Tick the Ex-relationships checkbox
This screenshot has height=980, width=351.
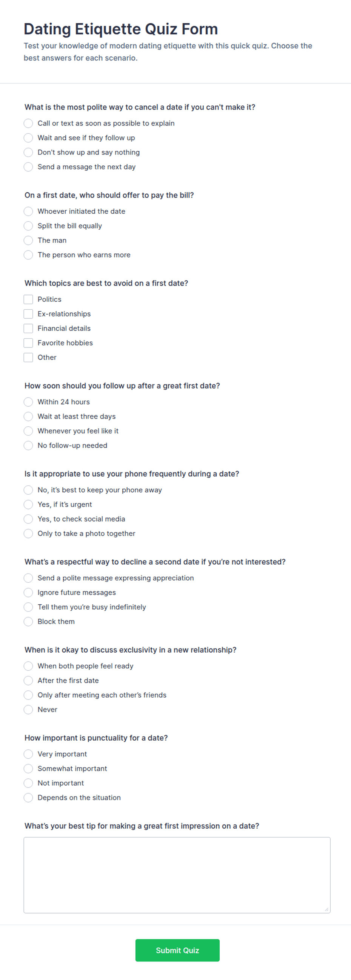28,314
